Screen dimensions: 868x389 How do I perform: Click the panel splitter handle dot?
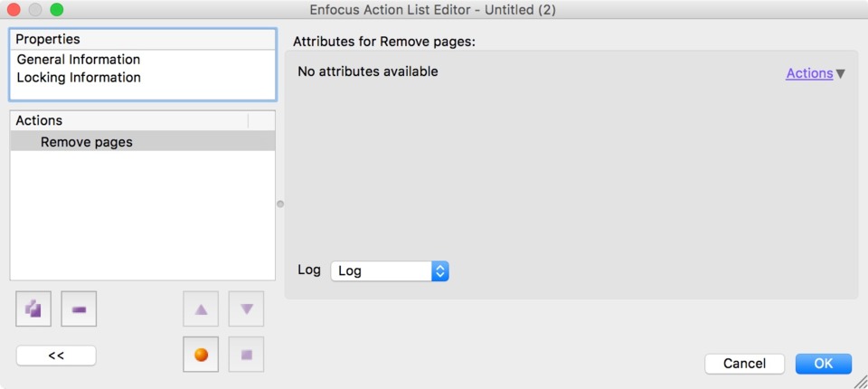coord(280,204)
